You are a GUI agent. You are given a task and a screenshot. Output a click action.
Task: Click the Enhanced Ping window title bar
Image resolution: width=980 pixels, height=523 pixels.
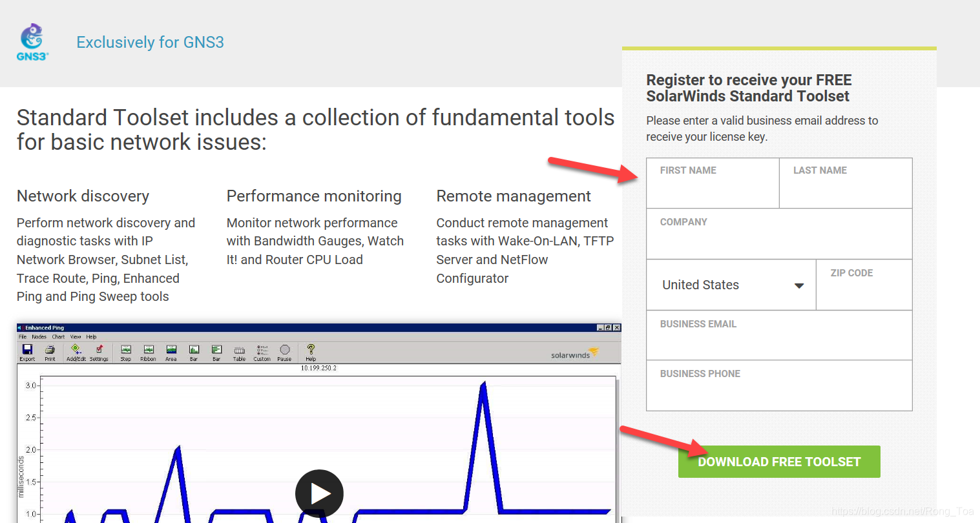(x=318, y=328)
